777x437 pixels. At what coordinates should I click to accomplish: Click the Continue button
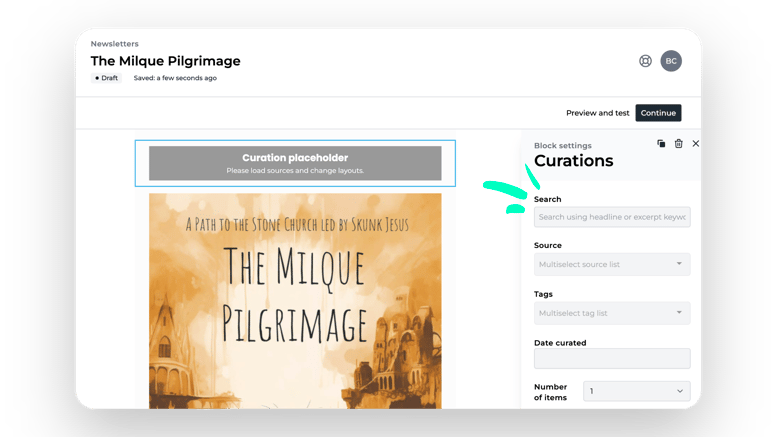pos(658,113)
